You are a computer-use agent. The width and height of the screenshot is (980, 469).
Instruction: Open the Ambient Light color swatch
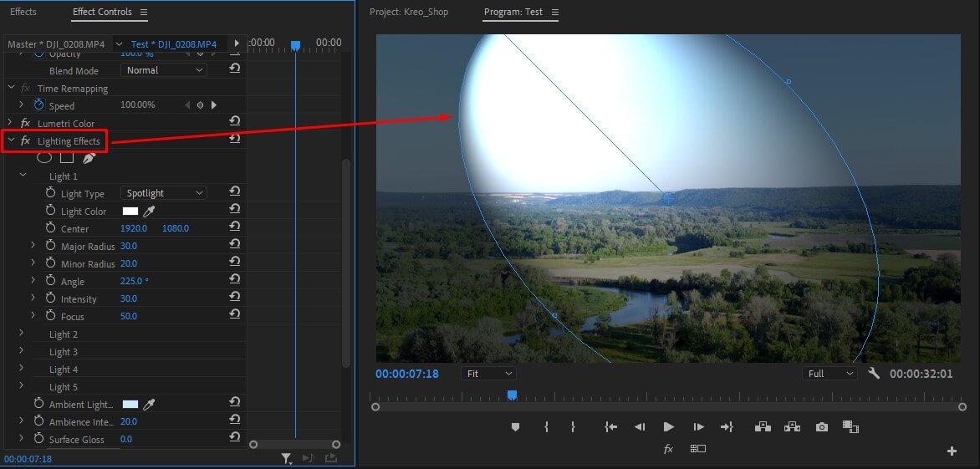pyautogui.click(x=130, y=404)
